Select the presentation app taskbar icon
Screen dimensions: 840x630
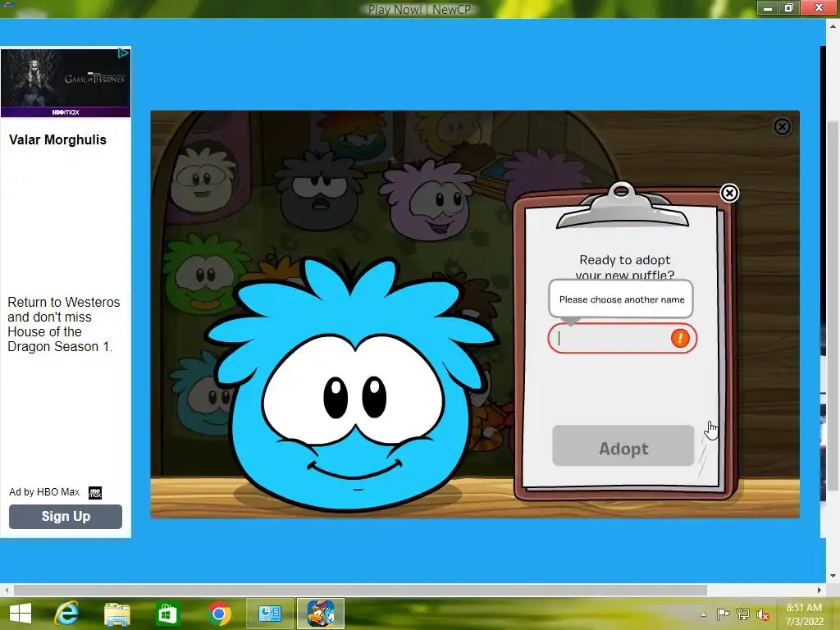click(269, 614)
